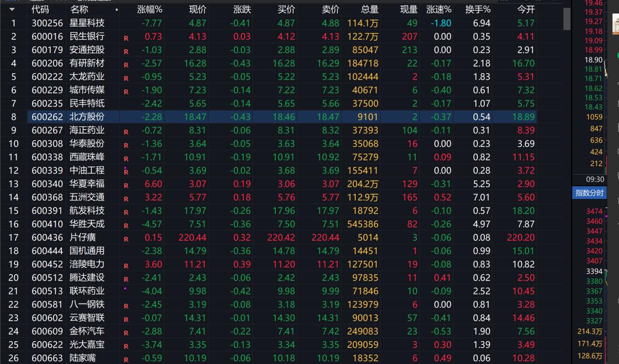This screenshot has width=619, height=364.
Task: Select stock code 600368
Action: [47, 197]
